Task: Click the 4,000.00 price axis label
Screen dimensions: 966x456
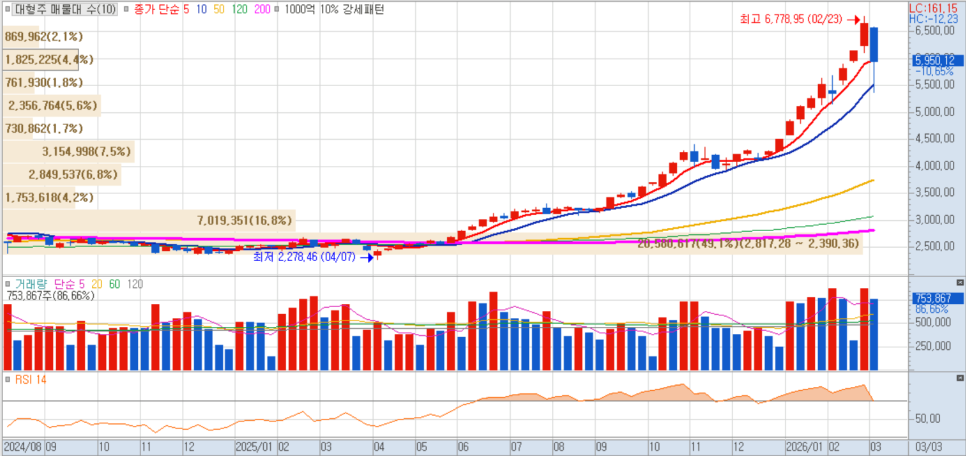Action: pyautogui.click(x=933, y=166)
